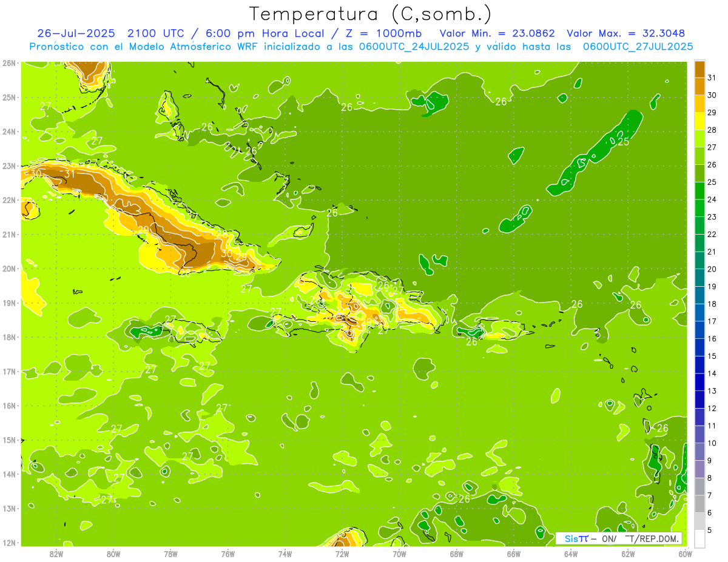Click 'Valor Max. = 32.3048' value
This screenshot has width=728, height=562.
coord(626,33)
